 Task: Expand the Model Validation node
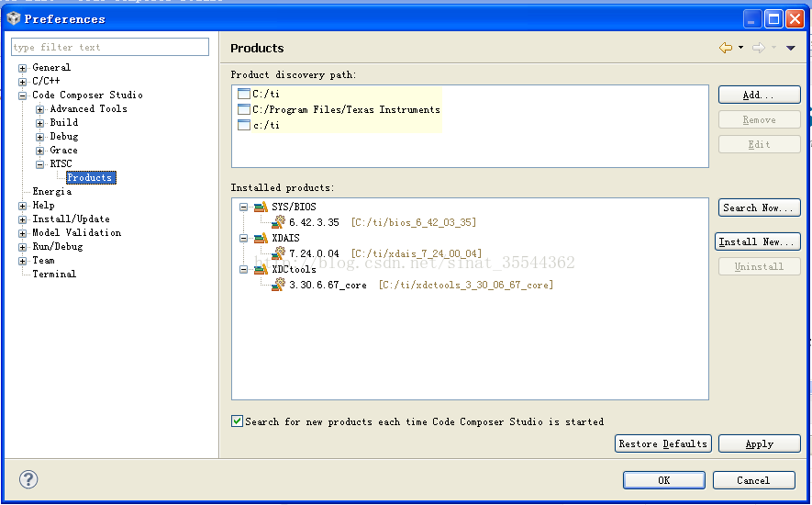[x=22, y=233]
